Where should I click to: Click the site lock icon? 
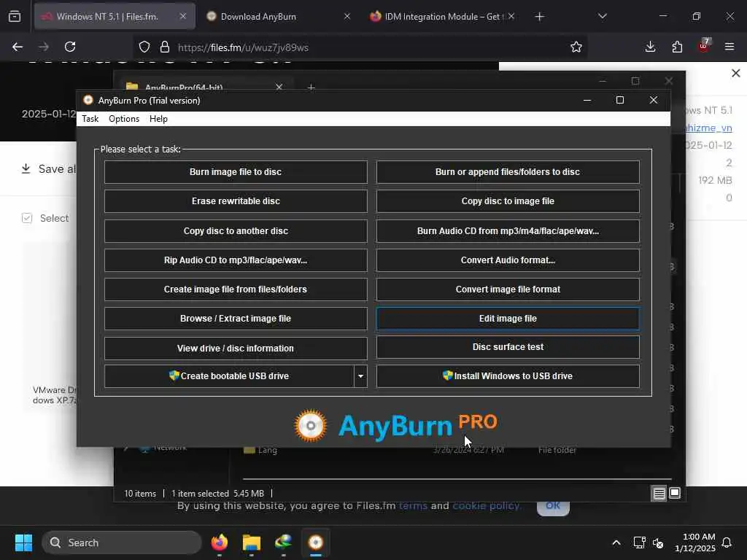(x=165, y=47)
